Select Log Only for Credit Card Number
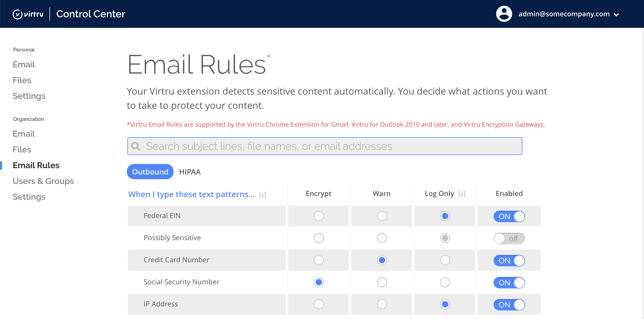The height and width of the screenshot is (319, 644). coord(445,260)
